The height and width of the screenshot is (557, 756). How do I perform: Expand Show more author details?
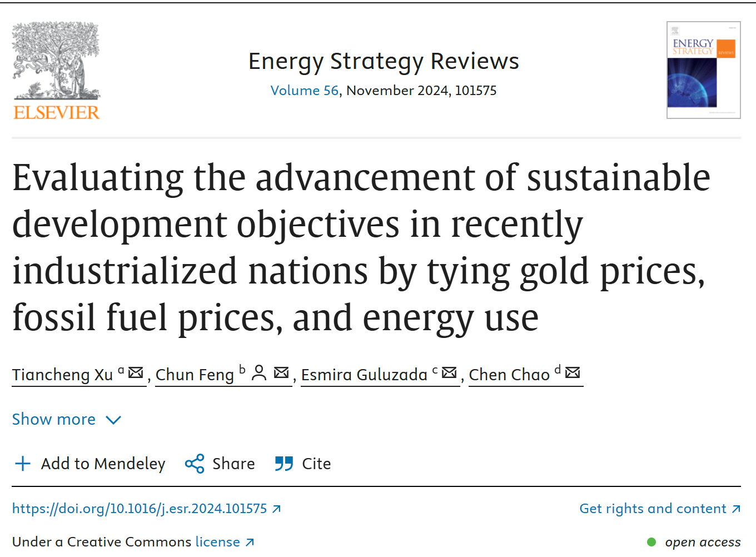pos(54,419)
